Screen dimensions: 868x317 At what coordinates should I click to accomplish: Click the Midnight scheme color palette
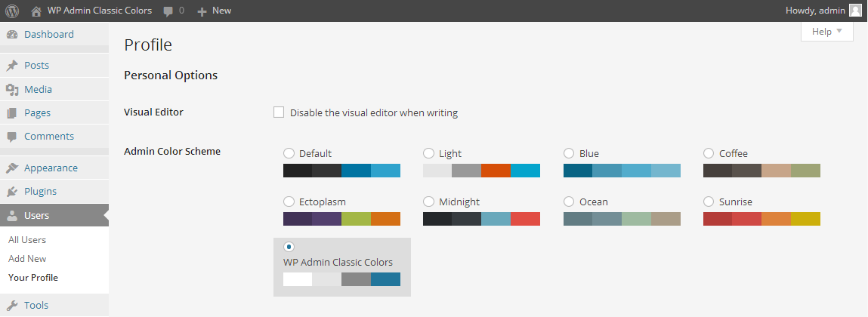click(x=482, y=219)
